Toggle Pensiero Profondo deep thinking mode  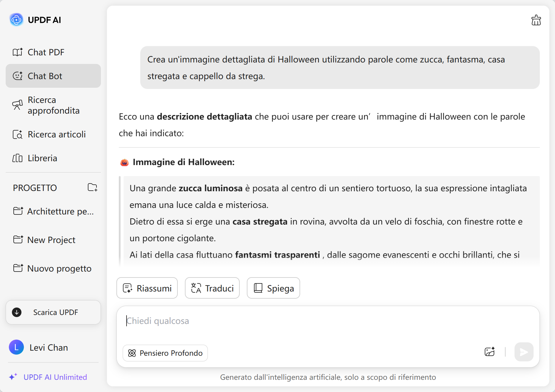[165, 353]
